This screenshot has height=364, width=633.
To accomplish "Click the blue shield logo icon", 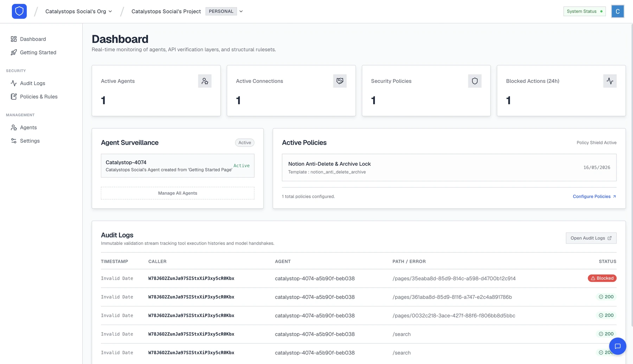I will tap(19, 11).
